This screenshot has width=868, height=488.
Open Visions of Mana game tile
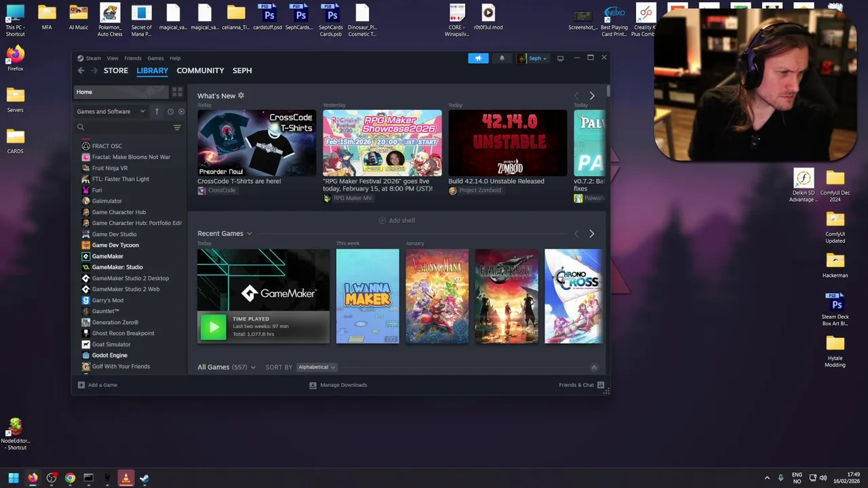click(x=437, y=296)
